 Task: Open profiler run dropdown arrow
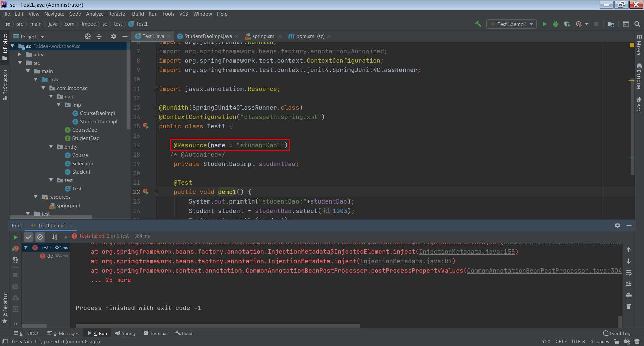point(587,24)
